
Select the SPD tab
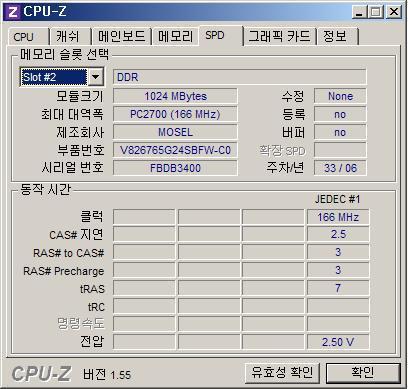[x=221, y=35]
